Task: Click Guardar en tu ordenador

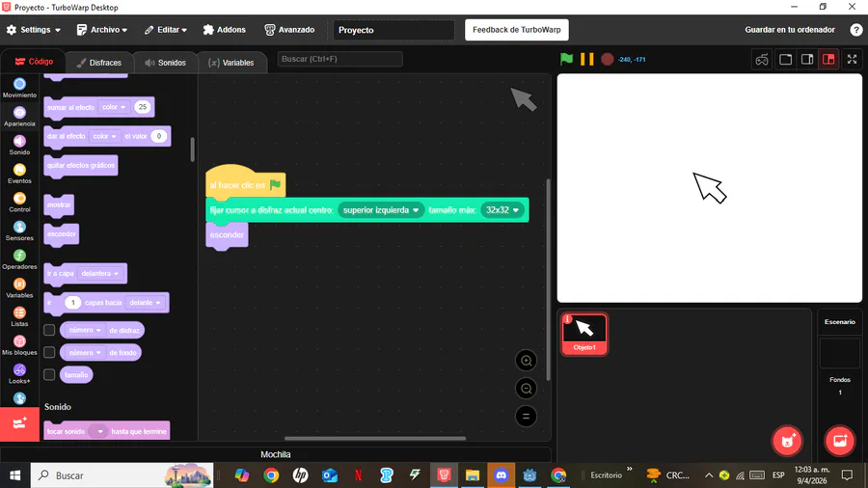Action: 789,30
